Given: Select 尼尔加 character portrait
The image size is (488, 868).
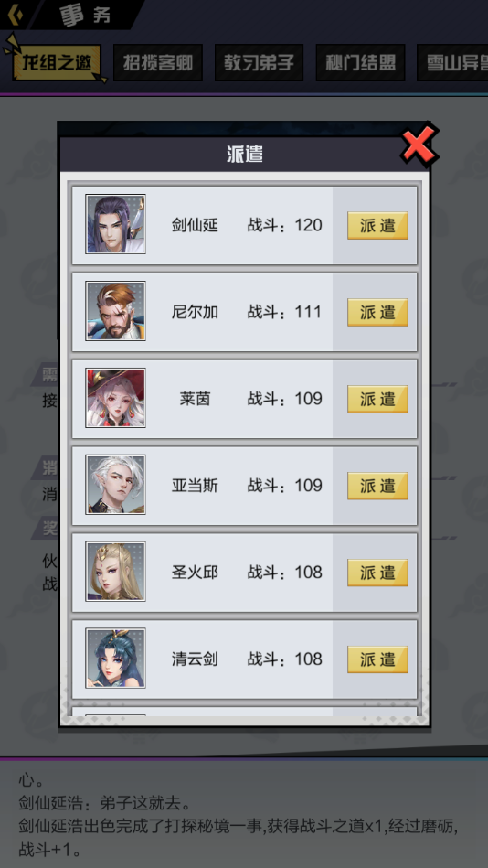Looking at the screenshot, I should pyautogui.click(x=116, y=311).
